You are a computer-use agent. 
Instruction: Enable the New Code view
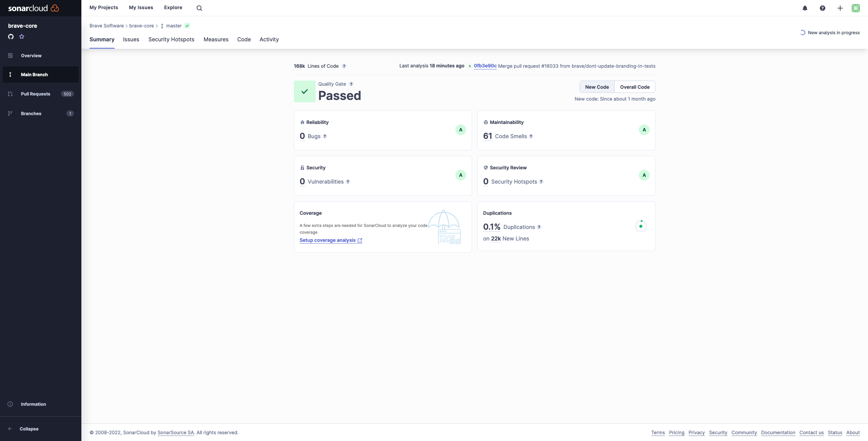pyautogui.click(x=597, y=87)
